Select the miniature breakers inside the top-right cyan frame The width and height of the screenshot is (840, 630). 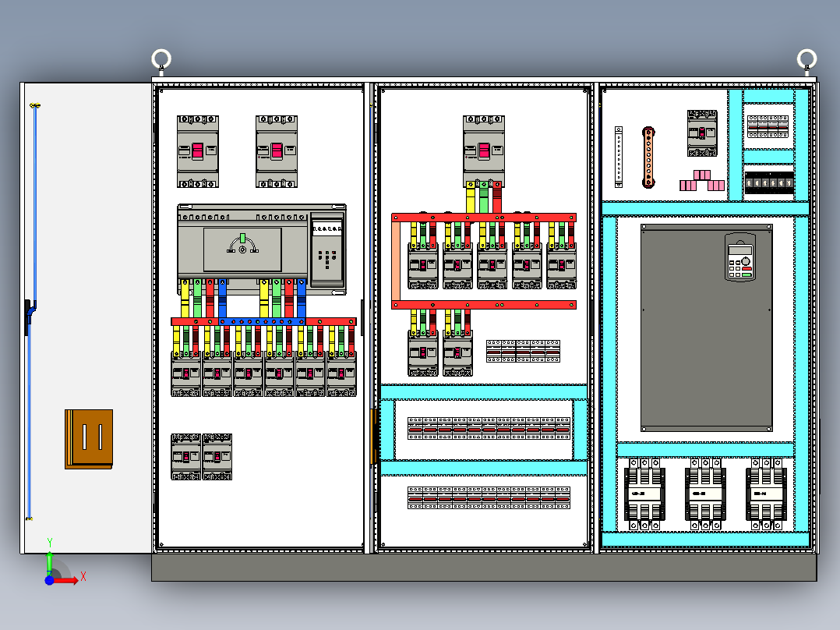[768, 126]
